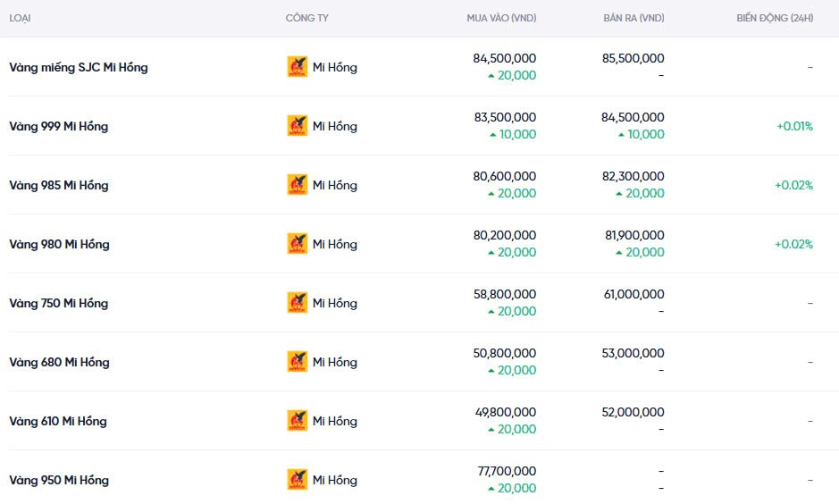Click Mi Hồng logo in Vàng 985 row
This screenshot has width=839, height=504.
coord(297,185)
